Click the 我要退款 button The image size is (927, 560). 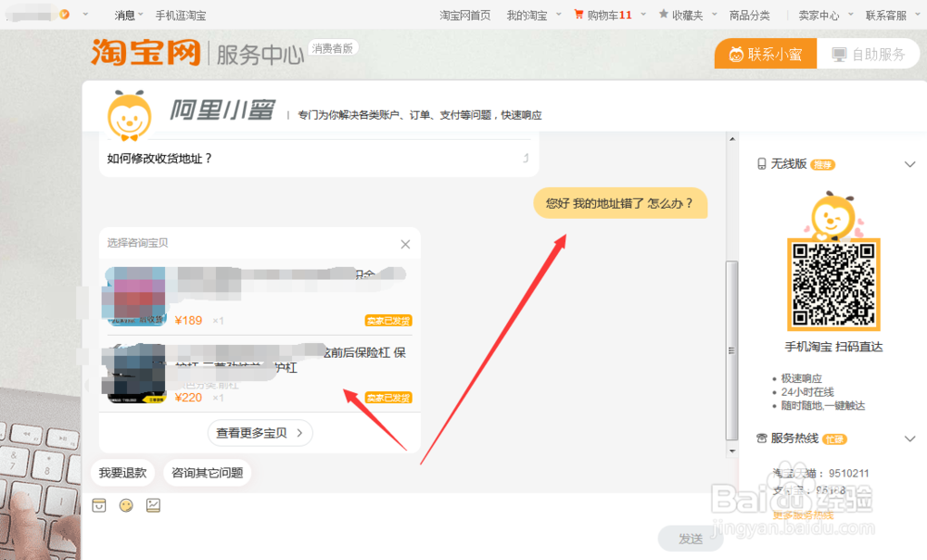(122, 473)
